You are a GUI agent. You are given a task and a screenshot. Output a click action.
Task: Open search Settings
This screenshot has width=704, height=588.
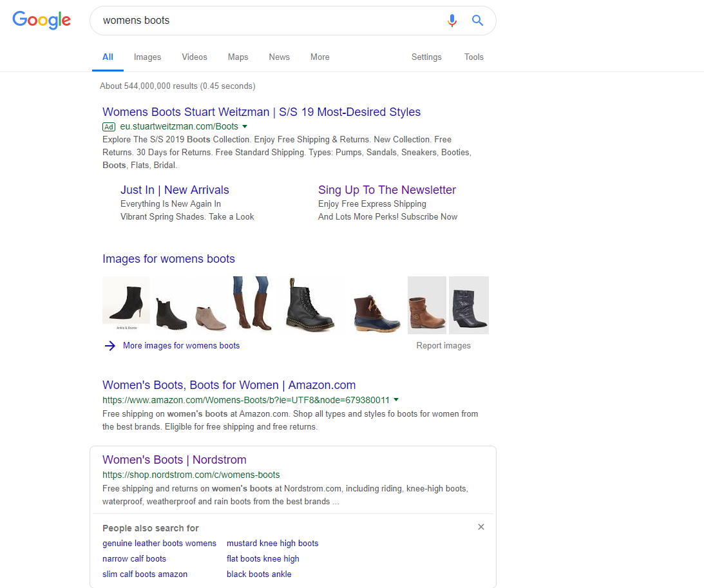pyautogui.click(x=426, y=57)
